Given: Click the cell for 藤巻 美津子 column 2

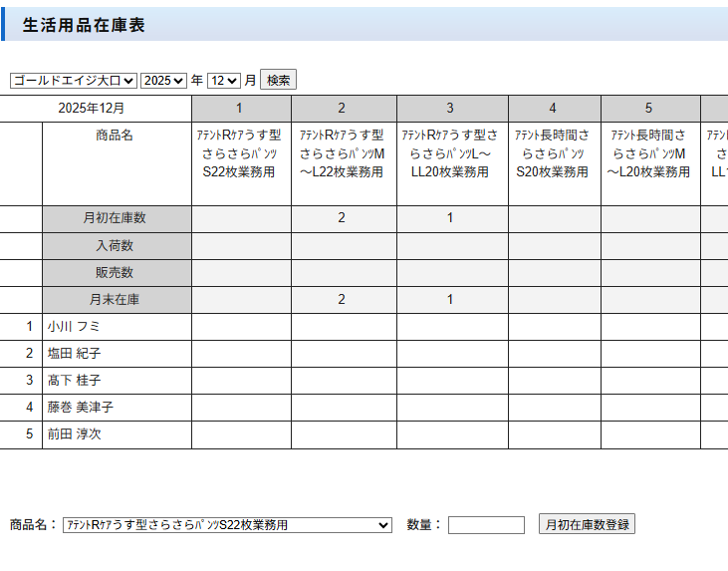Looking at the screenshot, I should pyautogui.click(x=344, y=407).
